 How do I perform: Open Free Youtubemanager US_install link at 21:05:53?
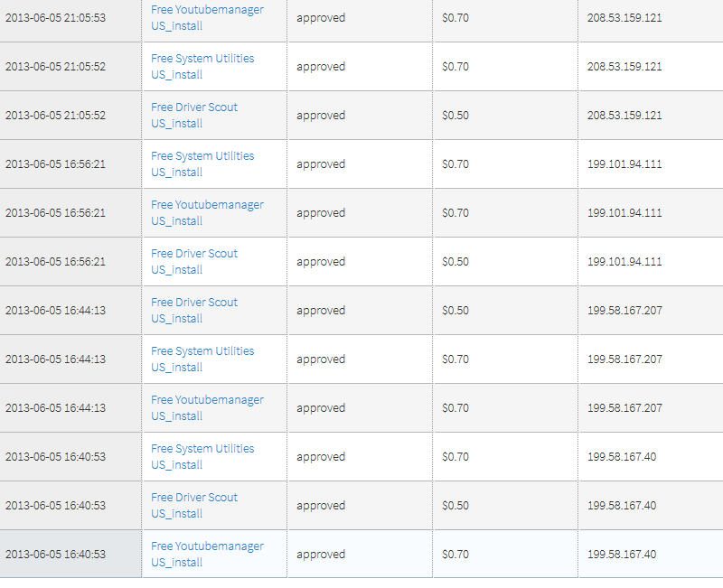point(207,10)
